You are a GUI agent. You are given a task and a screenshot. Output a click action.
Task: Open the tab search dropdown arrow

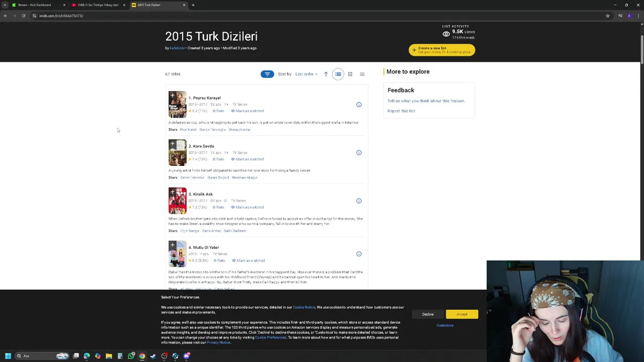5,5
